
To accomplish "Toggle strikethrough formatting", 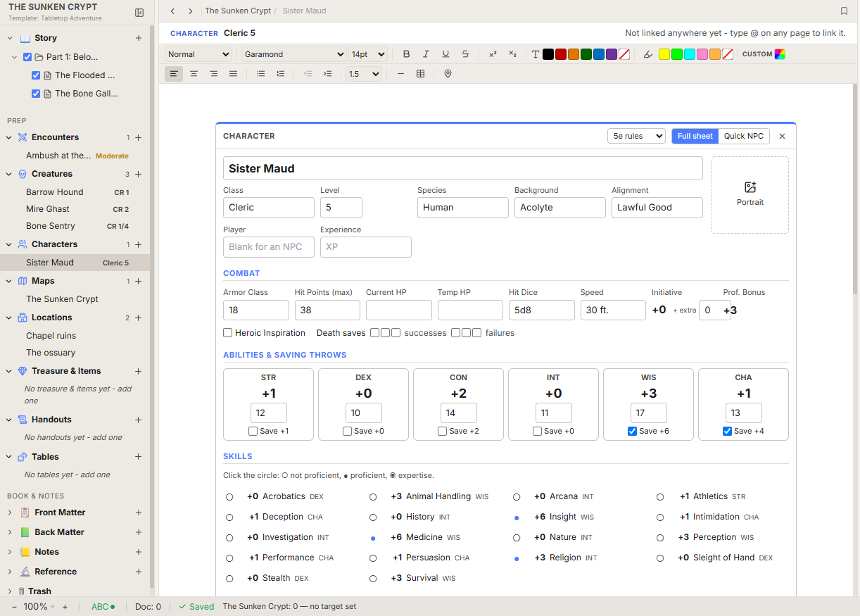I will pos(465,54).
